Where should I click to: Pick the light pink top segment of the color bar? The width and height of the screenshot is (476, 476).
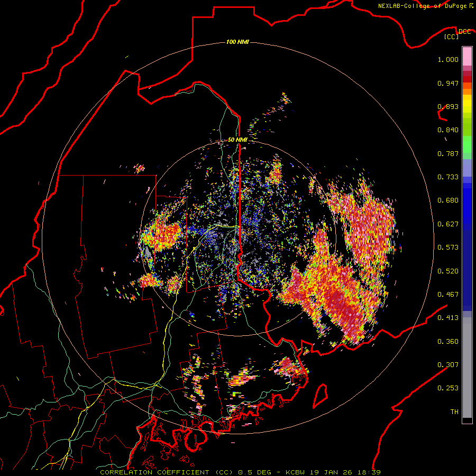pos(467,57)
